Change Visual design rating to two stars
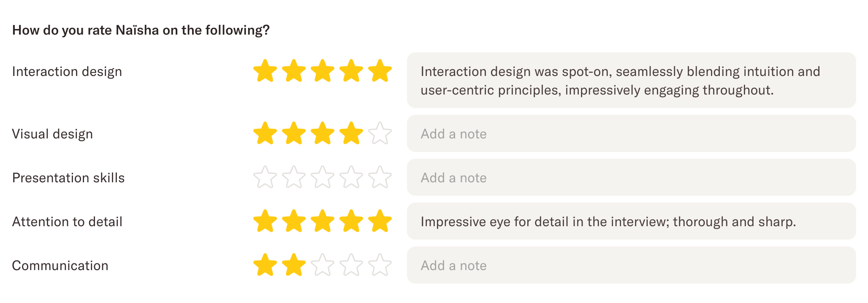Image resolution: width=868 pixels, height=303 pixels. (294, 134)
